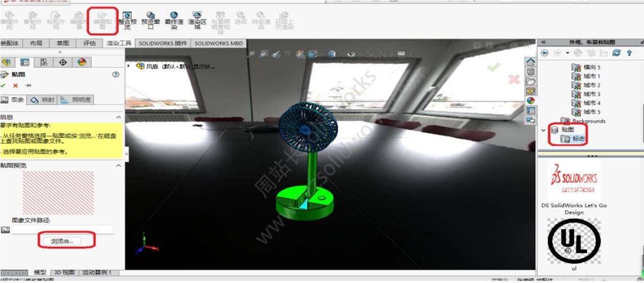Open the DisplayManager color ball tab
This screenshot has width=644, height=283.
82,62
